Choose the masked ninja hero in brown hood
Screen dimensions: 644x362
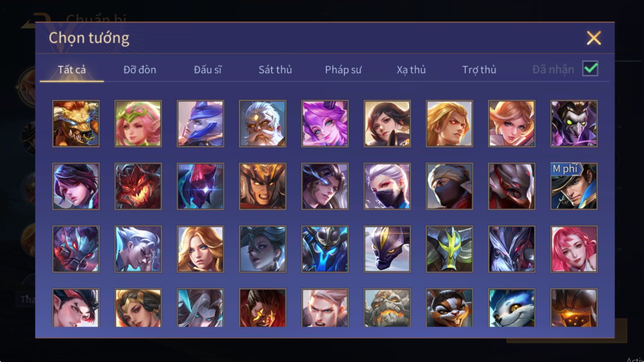(x=450, y=186)
